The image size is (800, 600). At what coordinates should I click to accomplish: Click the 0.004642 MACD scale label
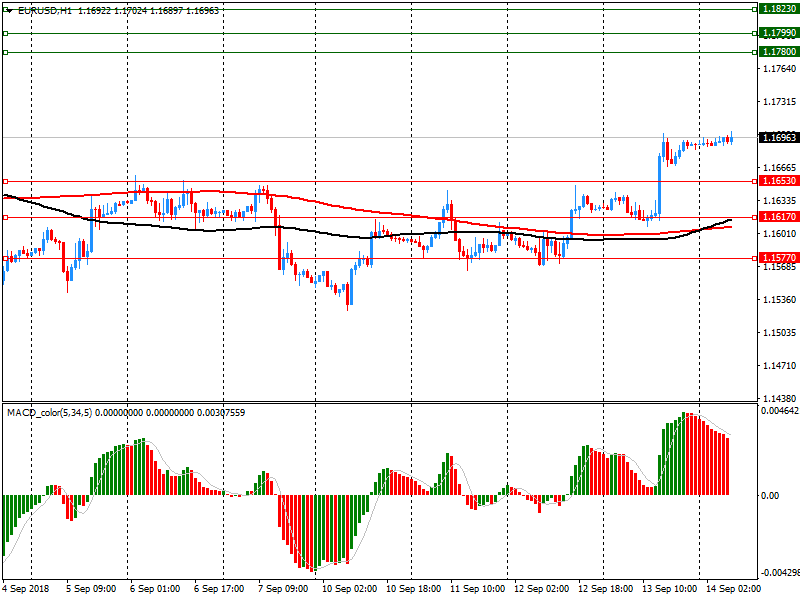[x=779, y=411]
